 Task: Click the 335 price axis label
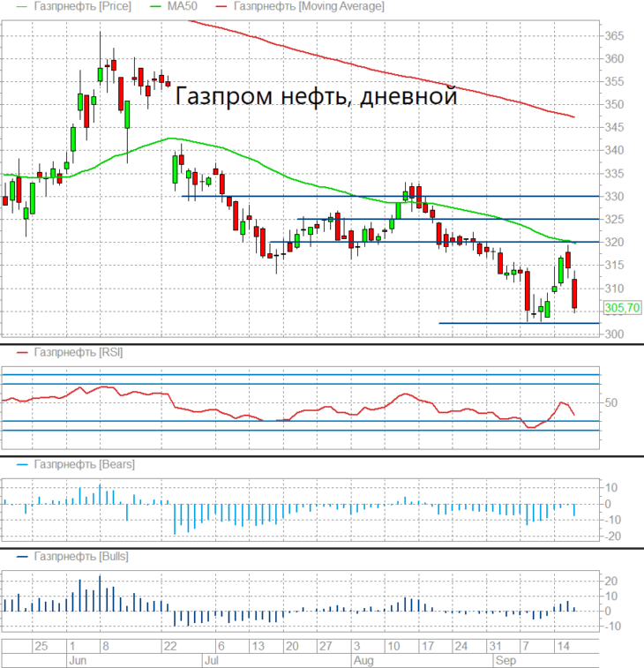tap(614, 174)
